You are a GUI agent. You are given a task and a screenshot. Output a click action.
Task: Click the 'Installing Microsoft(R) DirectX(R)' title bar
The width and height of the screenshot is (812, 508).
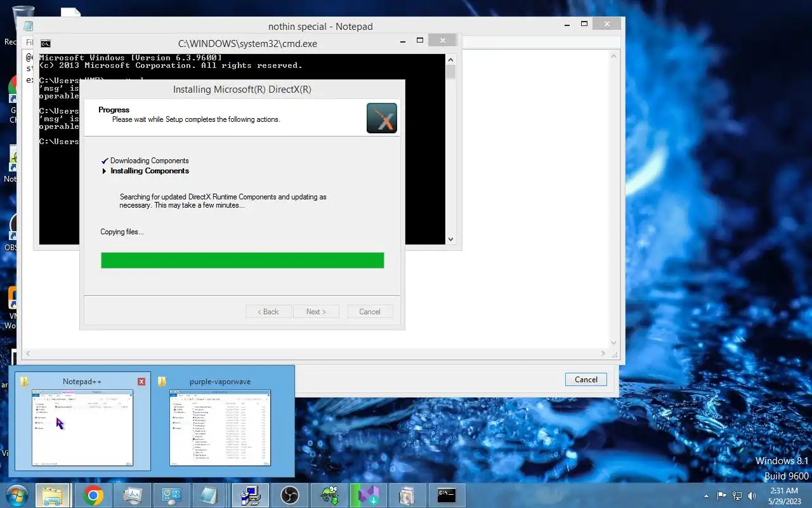pos(242,90)
